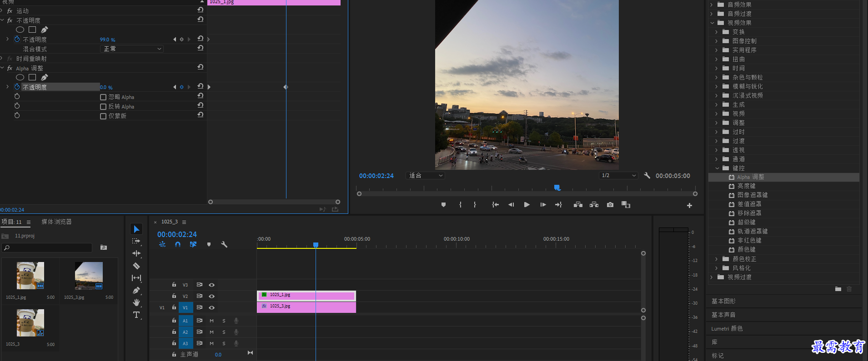Open timeline display settings wrench
Image resolution: width=868 pixels, height=361 pixels.
pyautogui.click(x=224, y=244)
